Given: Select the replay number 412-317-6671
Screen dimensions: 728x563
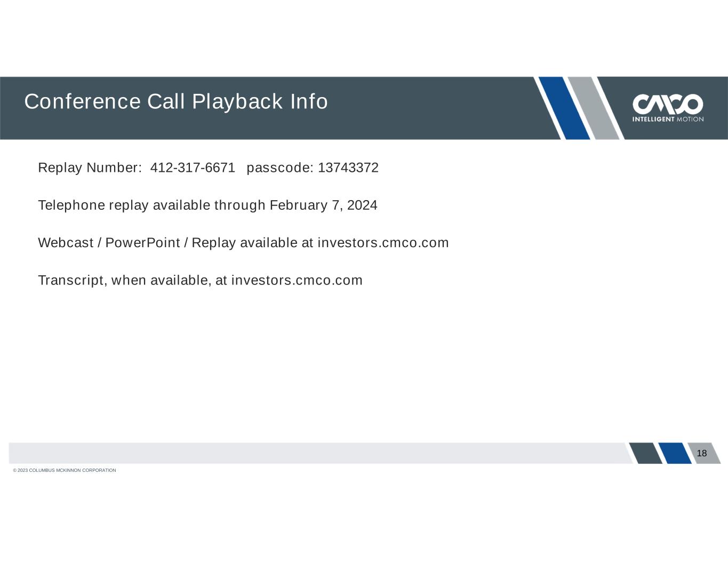Looking at the screenshot, I should (x=193, y=168).
